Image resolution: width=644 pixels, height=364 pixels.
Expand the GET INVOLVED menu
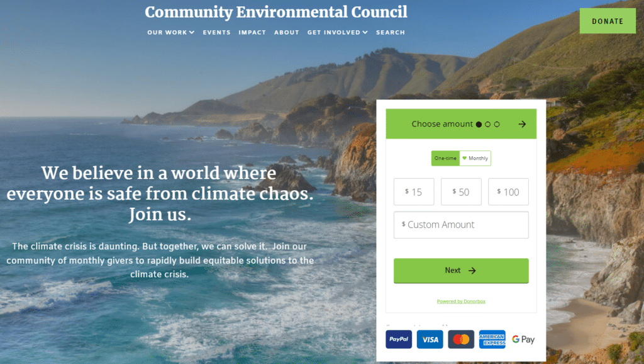(x=337, y=32)
